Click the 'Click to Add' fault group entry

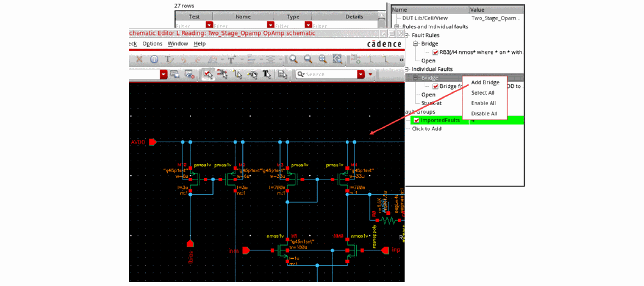click(x=427, y=129)
